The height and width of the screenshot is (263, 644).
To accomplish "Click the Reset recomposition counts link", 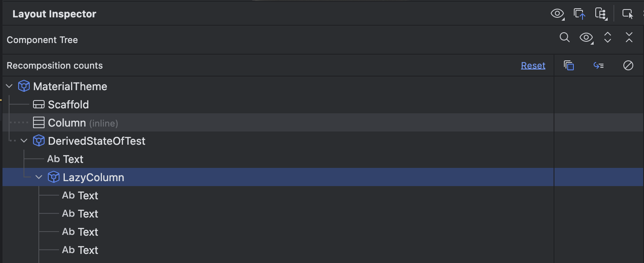I will [533, 65].
